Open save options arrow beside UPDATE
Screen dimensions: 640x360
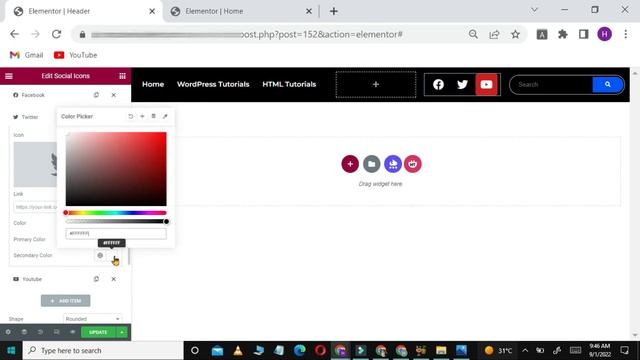coord(122,332)
